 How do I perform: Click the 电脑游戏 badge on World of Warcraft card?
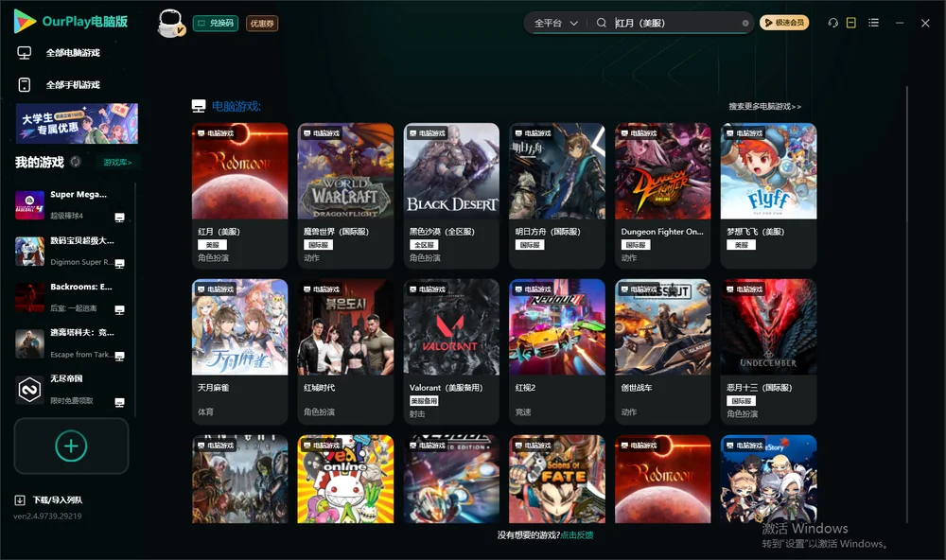click(x=321, y=132)
